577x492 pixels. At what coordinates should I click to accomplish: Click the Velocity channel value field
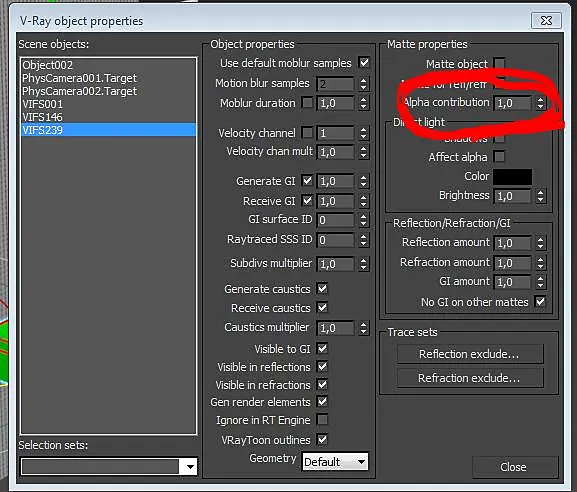335,133
